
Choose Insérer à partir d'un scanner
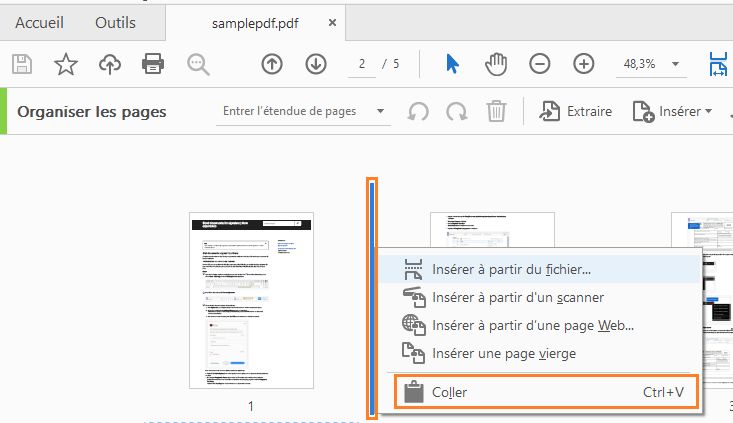[540, 297]
